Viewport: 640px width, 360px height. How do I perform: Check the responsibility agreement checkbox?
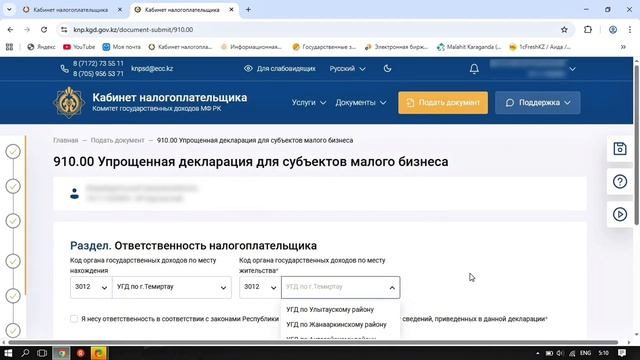[74, 319]
